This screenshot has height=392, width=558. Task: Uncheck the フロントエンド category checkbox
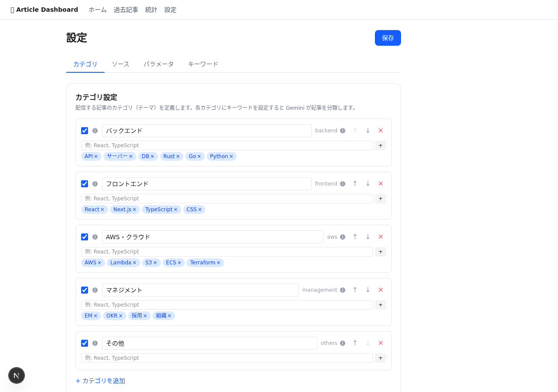pos(85,184)
